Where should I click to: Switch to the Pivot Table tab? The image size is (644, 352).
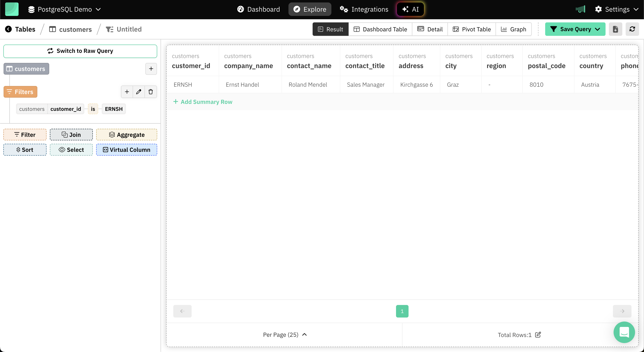click(472, 29)
